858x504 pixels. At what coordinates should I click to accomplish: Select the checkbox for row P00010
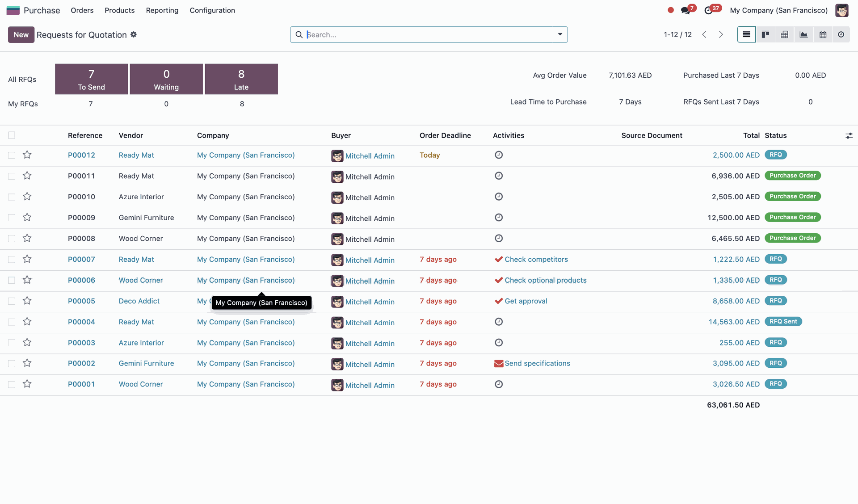[x=12, y=197]
